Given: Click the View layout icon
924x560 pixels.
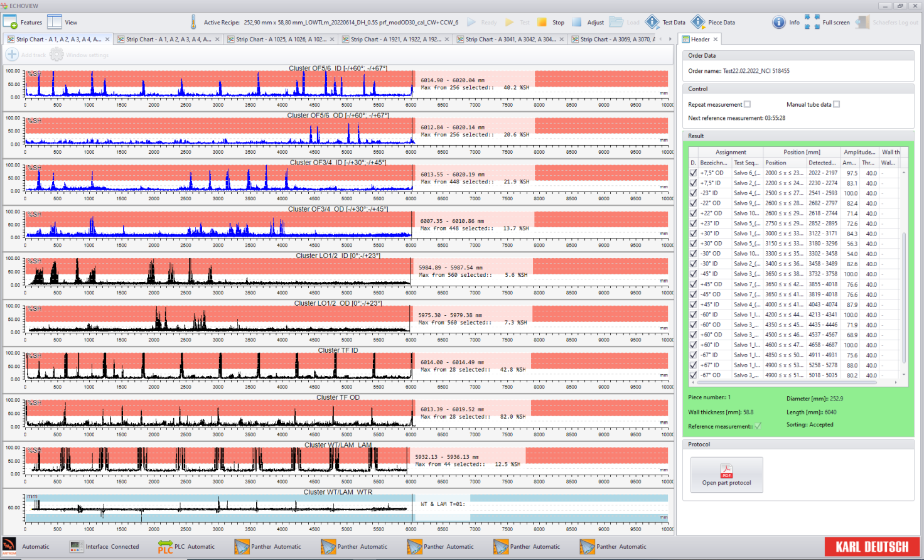Looking at the screenshot, I should tap(55, 22).
